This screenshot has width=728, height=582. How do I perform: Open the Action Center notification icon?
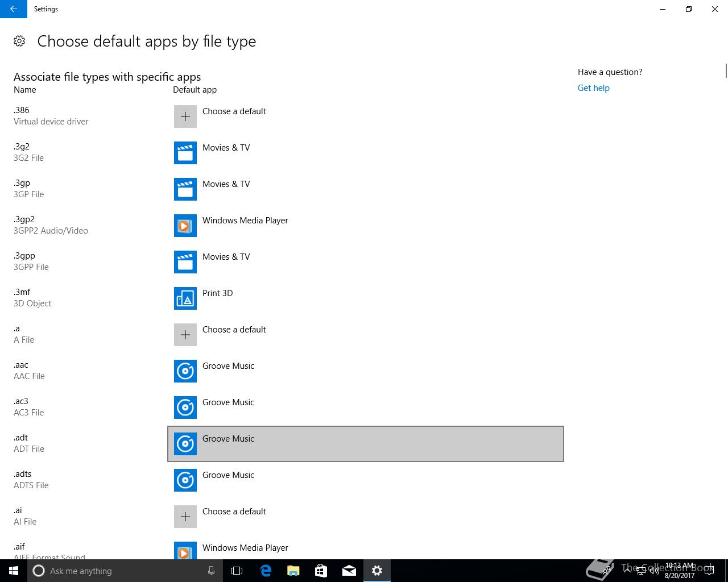(709, 571)
